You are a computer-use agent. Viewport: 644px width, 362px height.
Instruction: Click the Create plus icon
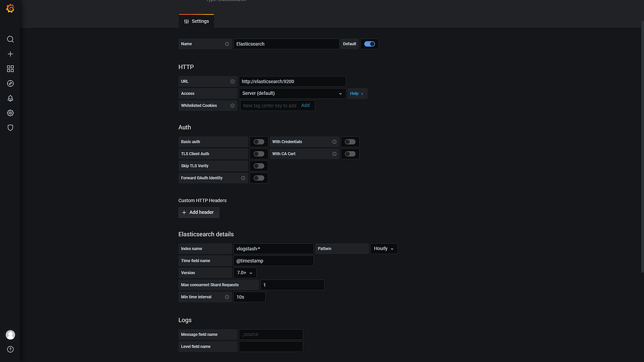(10, 53)
